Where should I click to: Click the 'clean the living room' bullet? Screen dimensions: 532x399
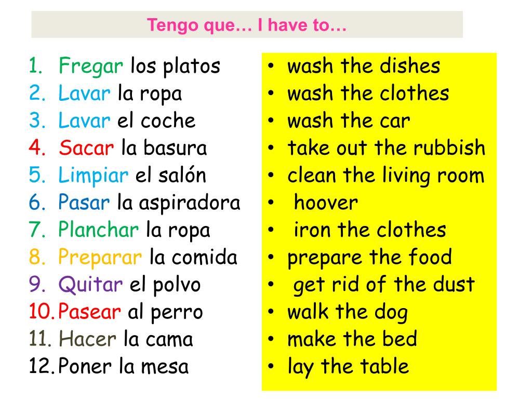click(x=386, y=176)
